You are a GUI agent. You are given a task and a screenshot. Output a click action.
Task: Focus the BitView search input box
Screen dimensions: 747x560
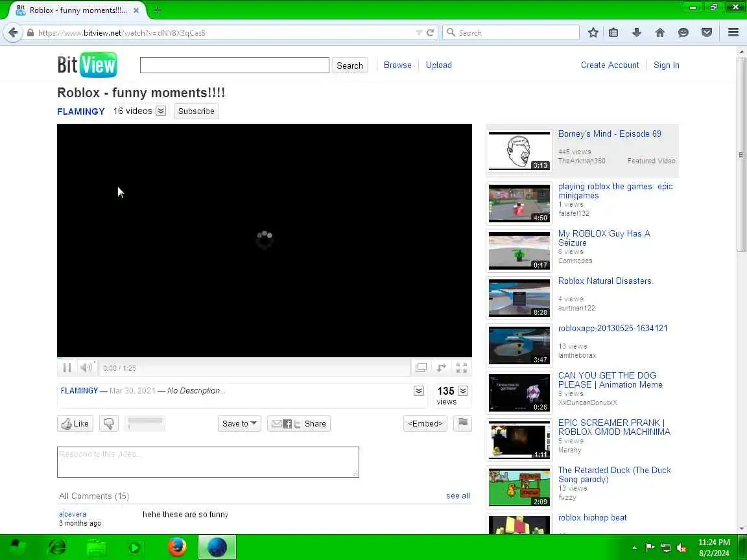pos(234,65)
